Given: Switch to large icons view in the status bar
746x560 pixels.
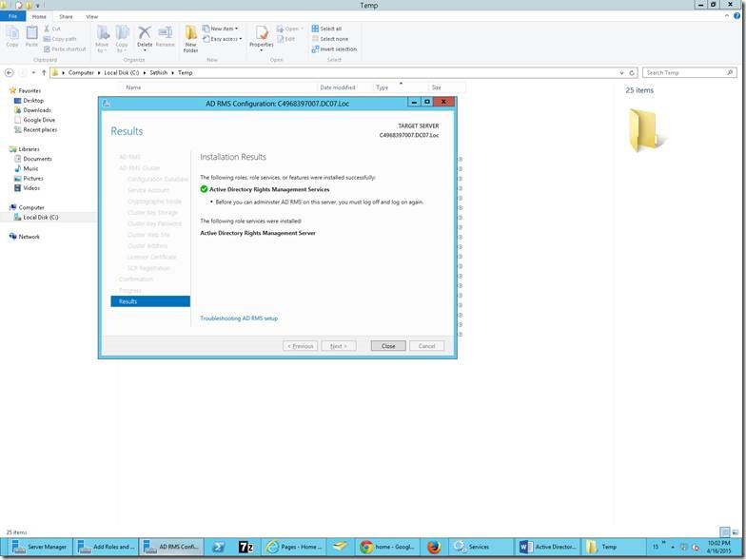Looking at the screenshot, I should (735, 532).
